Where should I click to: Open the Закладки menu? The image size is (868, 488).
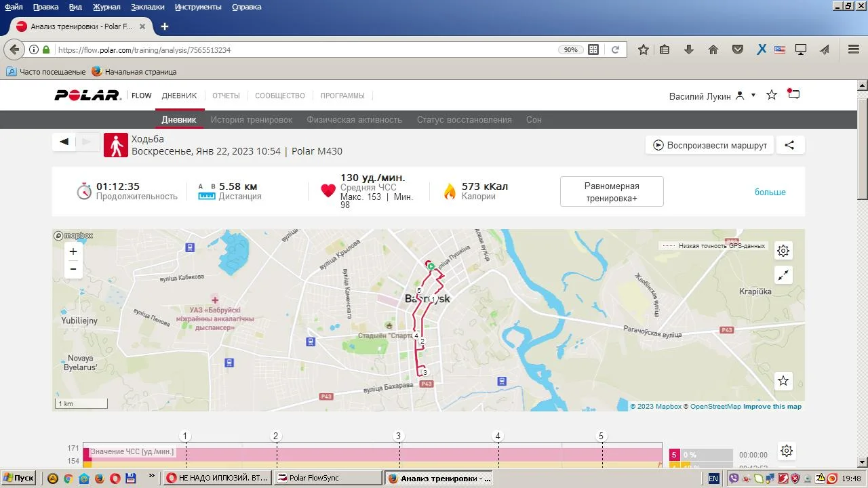(147, 7)
